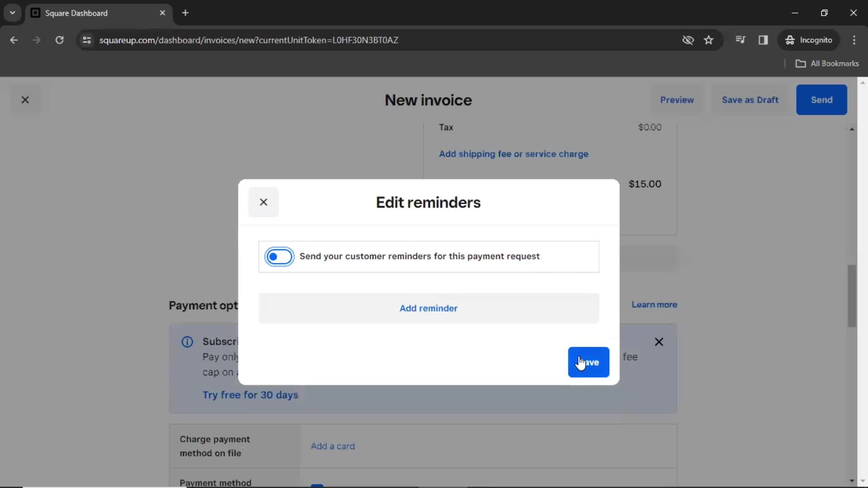
Task: Click the info icon in subscription banner
Action: click(x=187, y=342)
